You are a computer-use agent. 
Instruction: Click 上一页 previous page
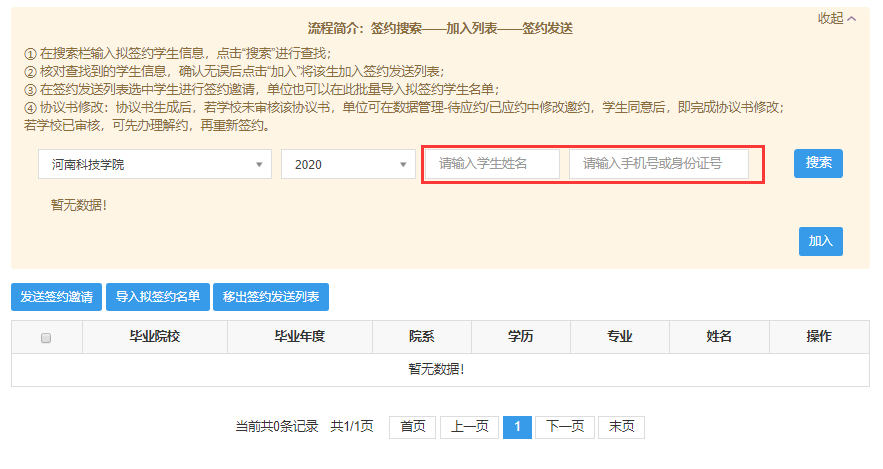point(469,427)
